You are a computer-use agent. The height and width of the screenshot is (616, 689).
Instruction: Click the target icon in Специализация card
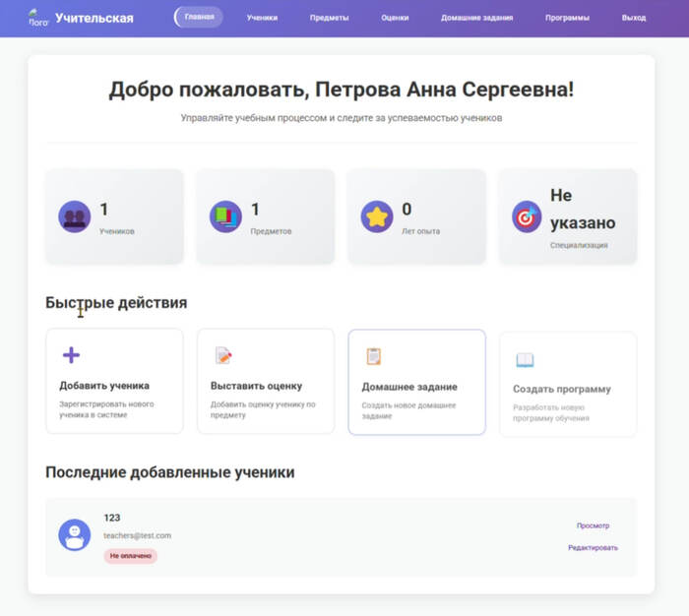[x=527, y=216]
